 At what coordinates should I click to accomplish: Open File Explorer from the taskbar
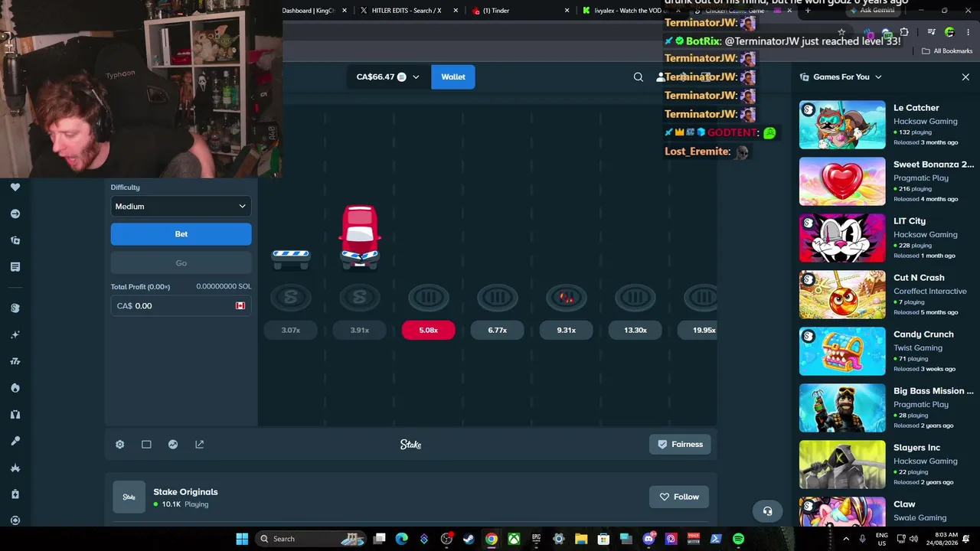(581, 539)
